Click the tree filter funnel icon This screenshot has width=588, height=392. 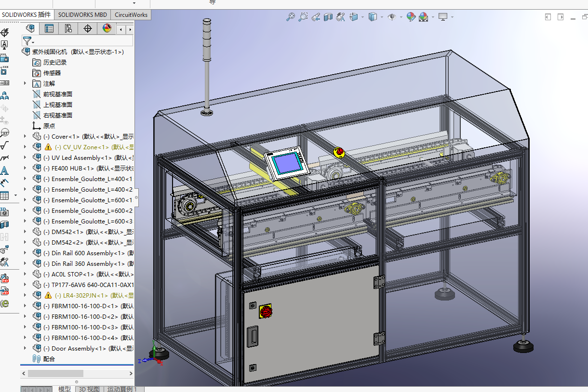27,41
